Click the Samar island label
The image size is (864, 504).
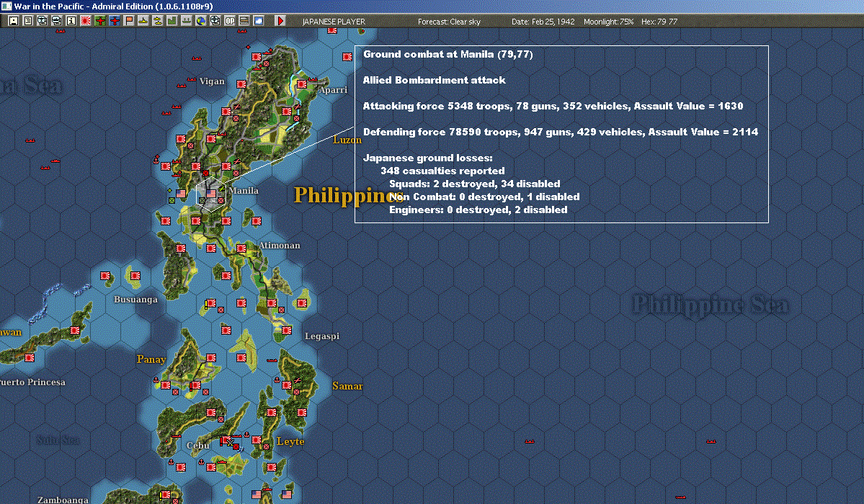(x=347, y=386)
